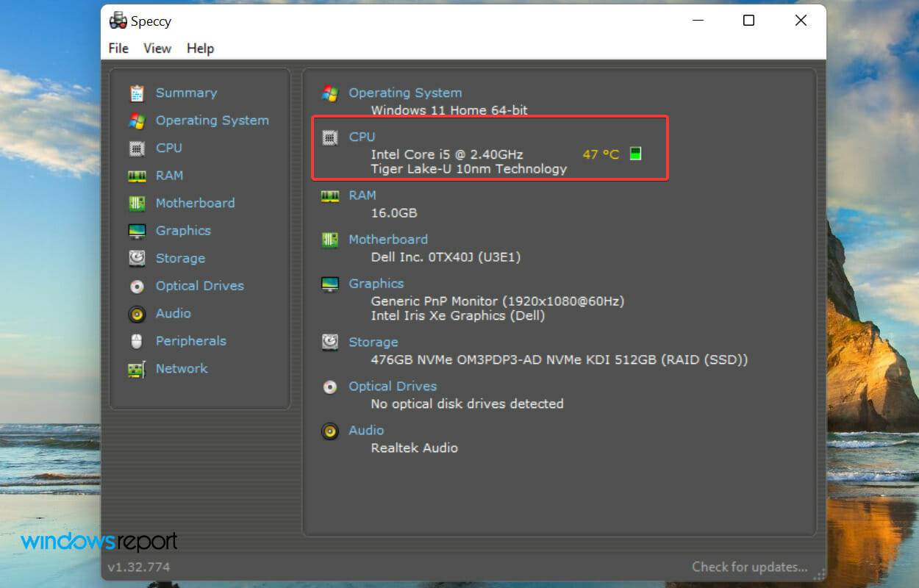Image resolution: width=919 pixels, height=588 pixels.
Task: Click the Check for updates link
Action: pyautogui.click(x=749, y=567)
